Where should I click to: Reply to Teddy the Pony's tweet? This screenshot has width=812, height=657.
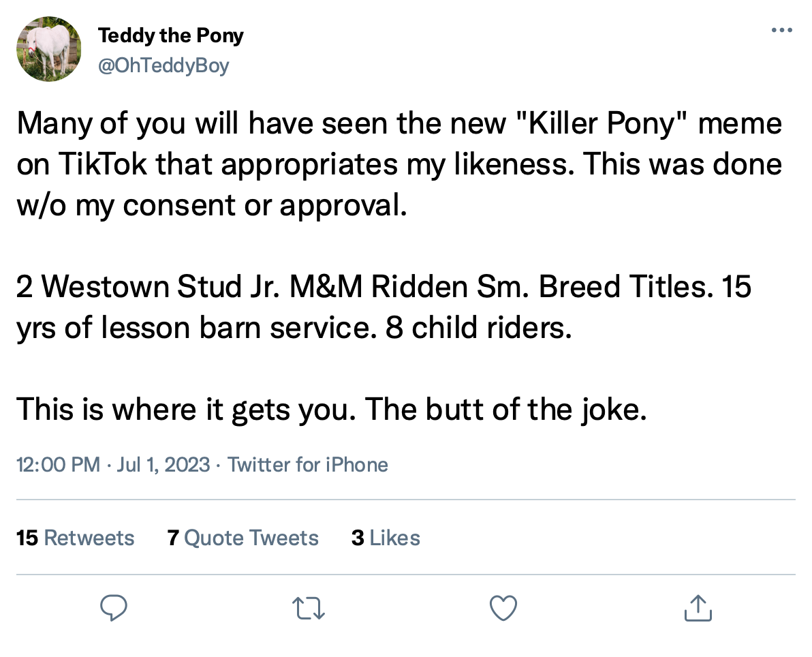114,607
